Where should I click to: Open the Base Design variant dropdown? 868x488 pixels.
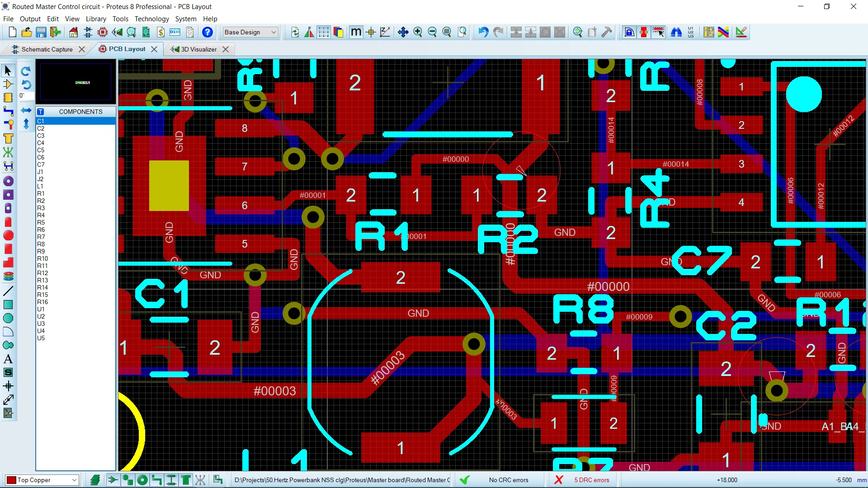(x=274, y=32)
